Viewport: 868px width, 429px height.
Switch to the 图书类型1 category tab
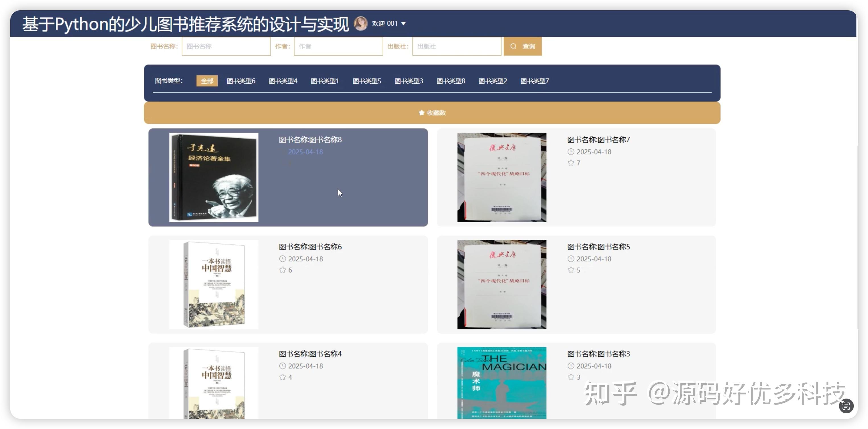[x=325, y=81]
